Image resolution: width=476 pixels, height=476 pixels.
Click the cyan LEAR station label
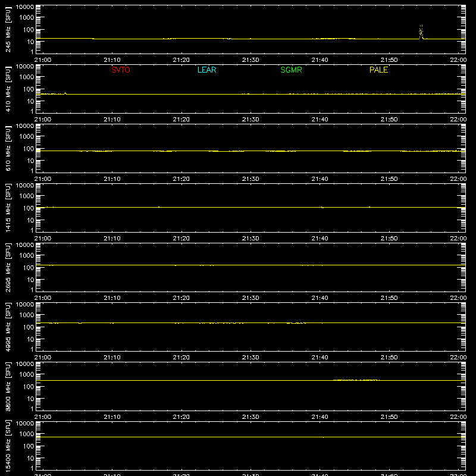[x=206, y=70]
